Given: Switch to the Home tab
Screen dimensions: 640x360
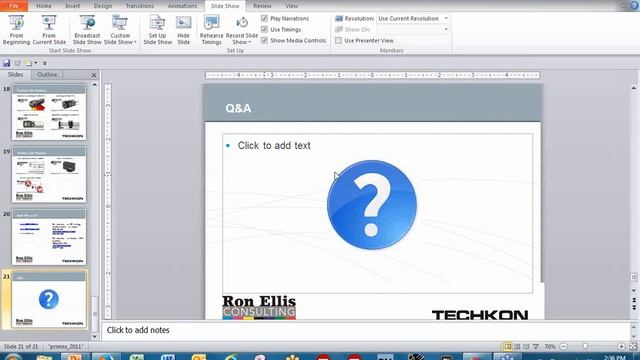Looking at the screenshot, I should coord(44,6).
